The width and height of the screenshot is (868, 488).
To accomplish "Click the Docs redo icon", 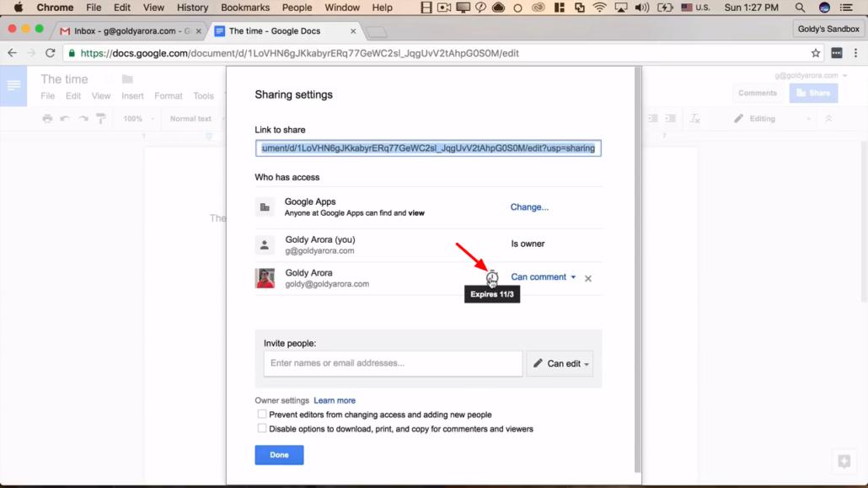I will click(x=83, y=119).
